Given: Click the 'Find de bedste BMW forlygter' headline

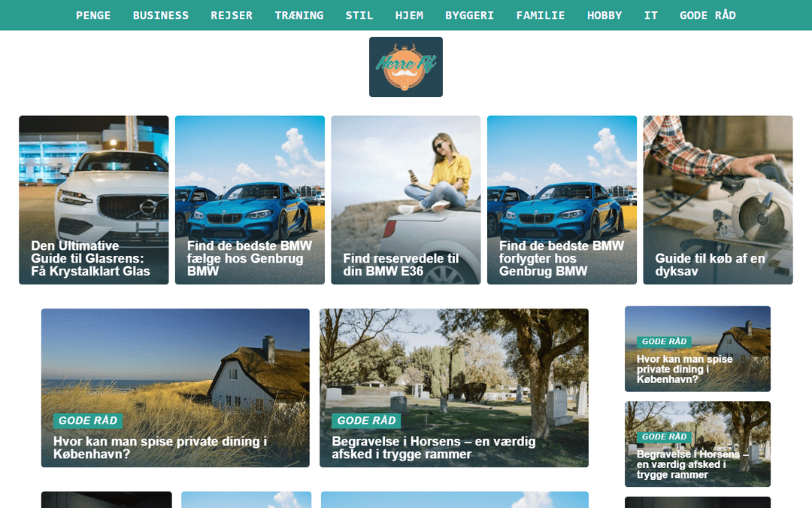Looking at the screenshot, I should (x=562, y=258).
